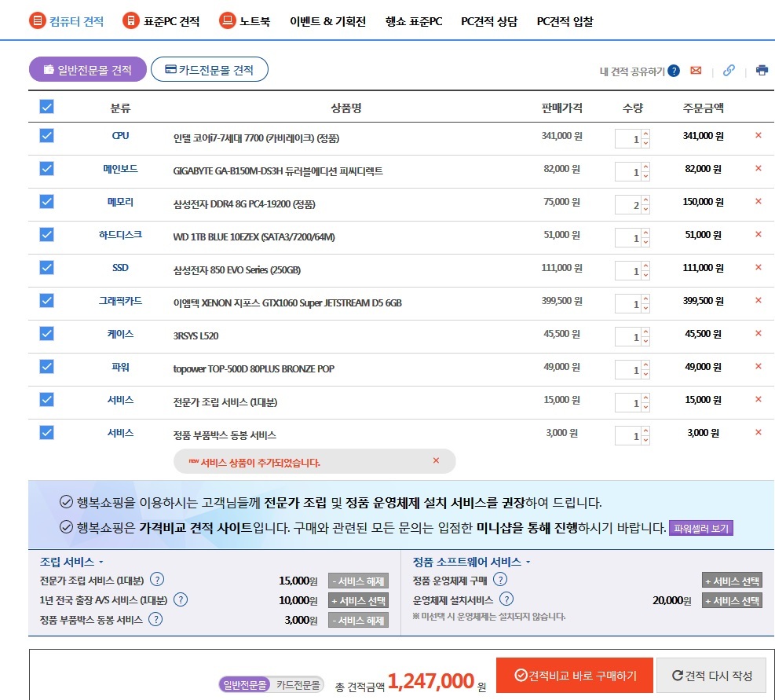Click product name 3RSYS L520
Image resolution: width=775 pixels, height=700 pixels.
click(196, 336)
